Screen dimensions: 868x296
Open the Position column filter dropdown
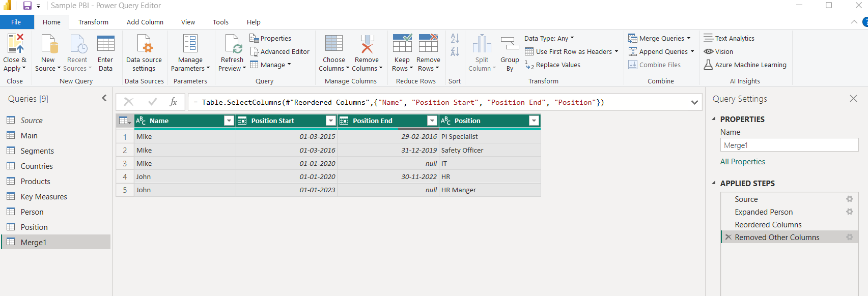pyautogui.click(x=534, y=121)
